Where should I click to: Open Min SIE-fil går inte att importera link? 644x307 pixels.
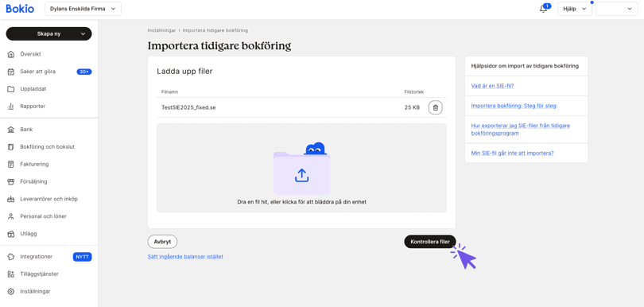tap(512, 153)
